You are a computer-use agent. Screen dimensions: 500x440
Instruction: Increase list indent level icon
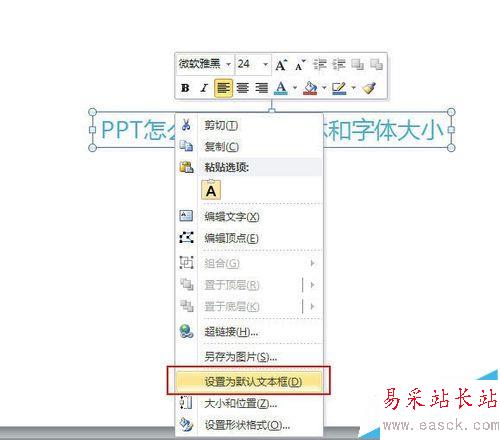pos(339,65)
